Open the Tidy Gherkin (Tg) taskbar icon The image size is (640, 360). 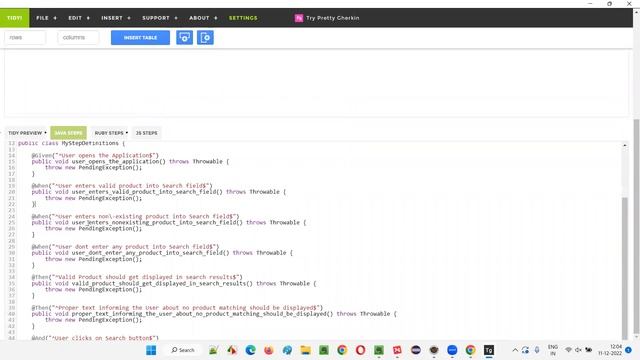pyautogui.click(x=489, y=350)
